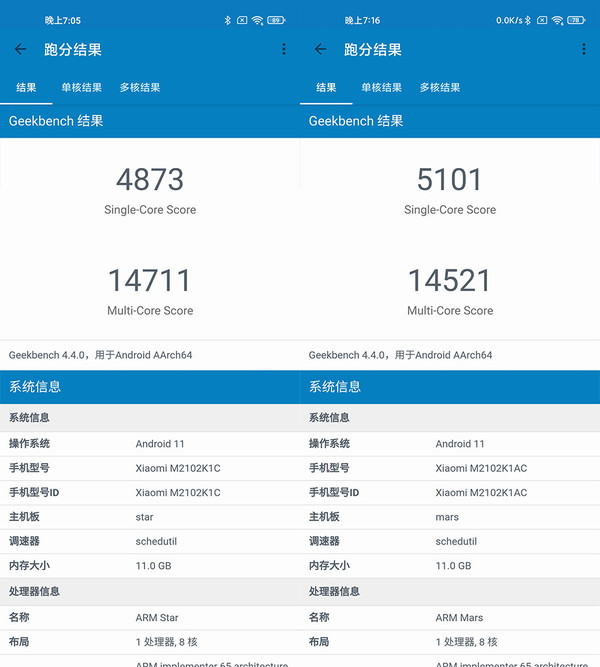The height and width of the screenshot is (667, 600).
Task: Tap Bluetooth icon in left status bar
Action: tap(228, 20)
